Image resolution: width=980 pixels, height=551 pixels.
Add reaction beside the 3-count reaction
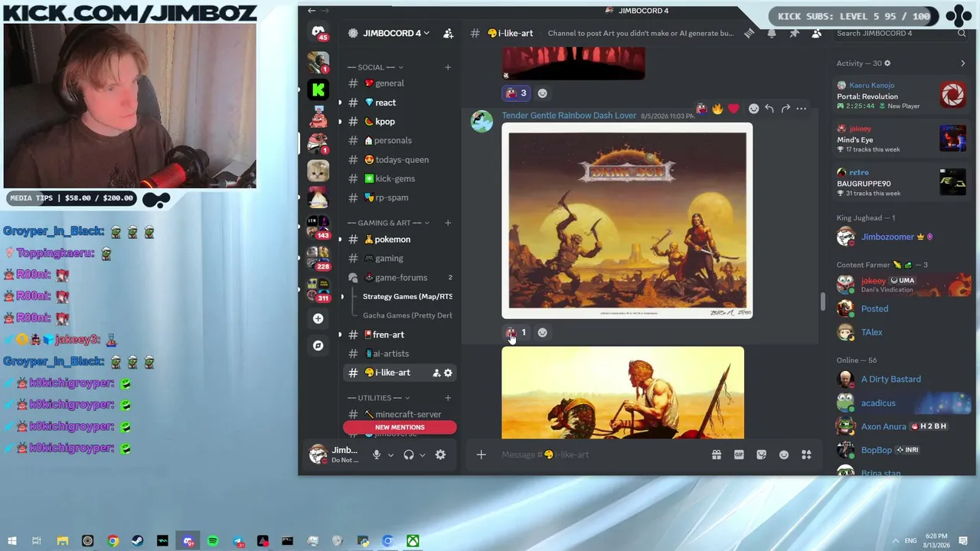coord(542,93)
